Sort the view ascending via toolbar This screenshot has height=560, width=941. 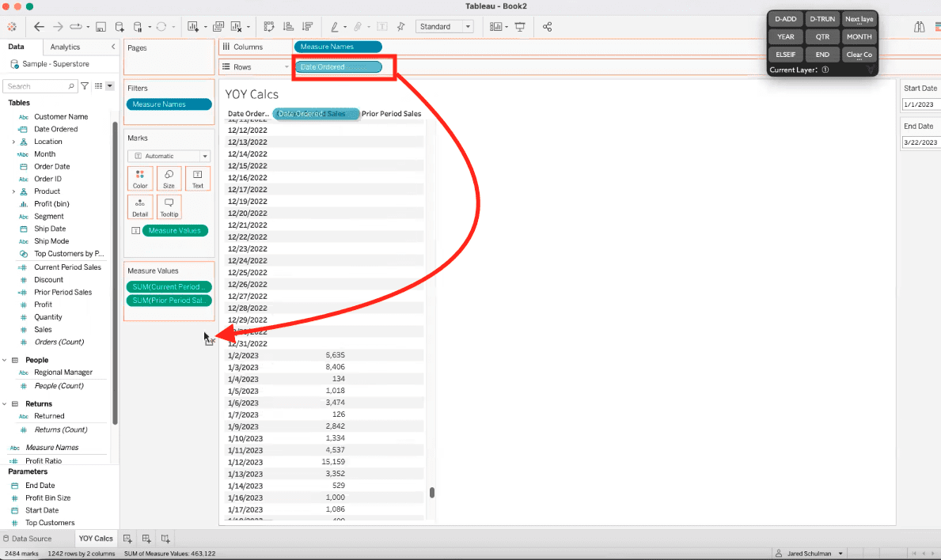pos(288,26)
